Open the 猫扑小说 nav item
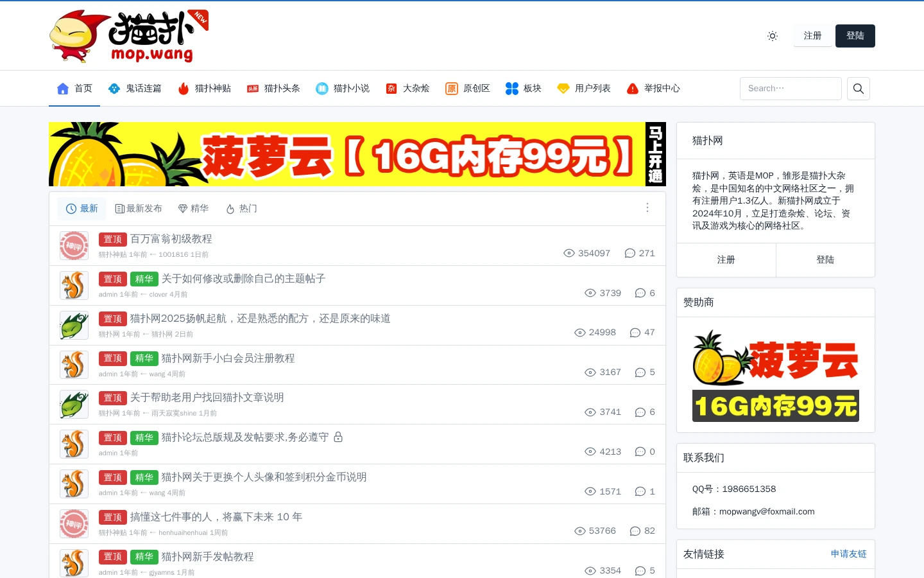 point(343,89)
